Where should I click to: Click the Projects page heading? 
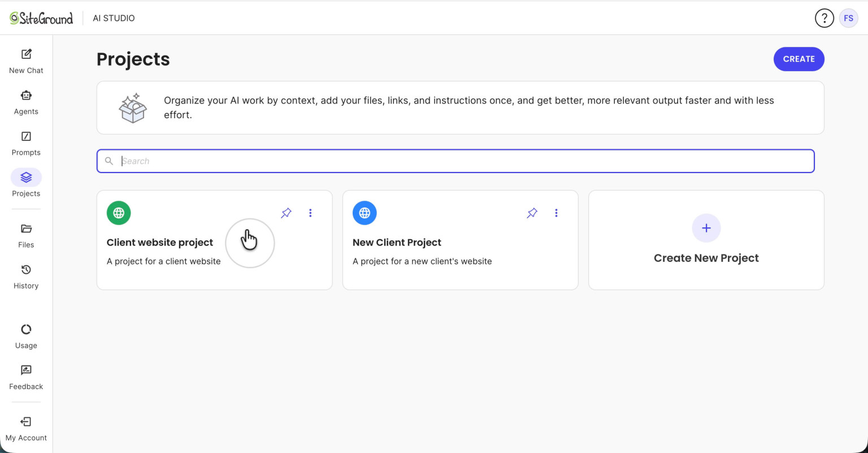point(133,59)
